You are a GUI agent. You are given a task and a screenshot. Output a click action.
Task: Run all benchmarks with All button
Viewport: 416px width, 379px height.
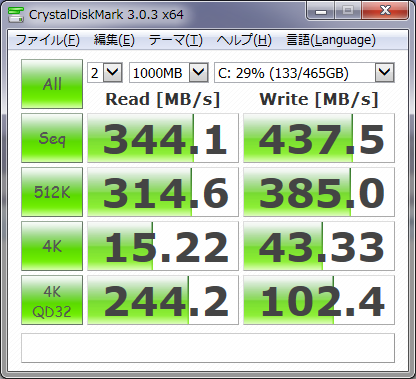(x=52, y=84)
